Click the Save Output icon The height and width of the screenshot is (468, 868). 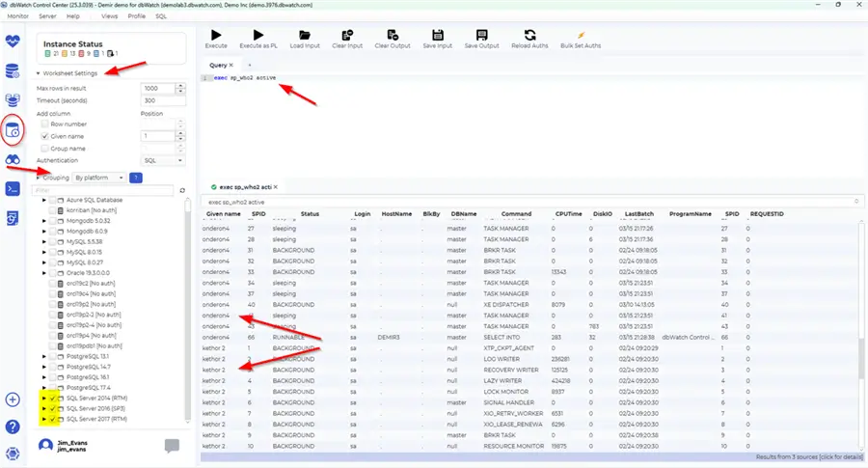click(481, 36)
